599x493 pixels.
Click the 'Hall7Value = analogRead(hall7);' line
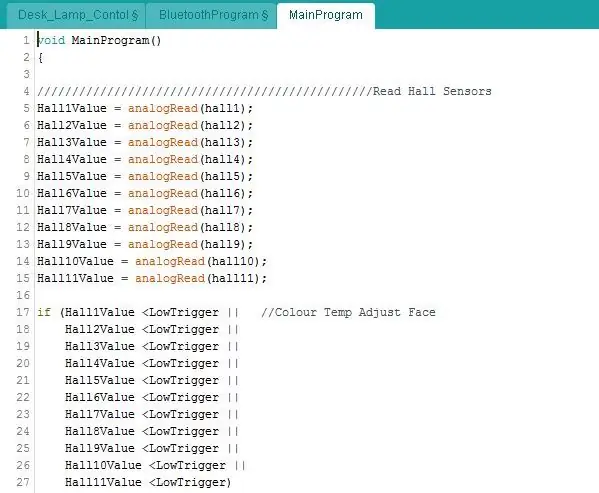pos(145,210)
